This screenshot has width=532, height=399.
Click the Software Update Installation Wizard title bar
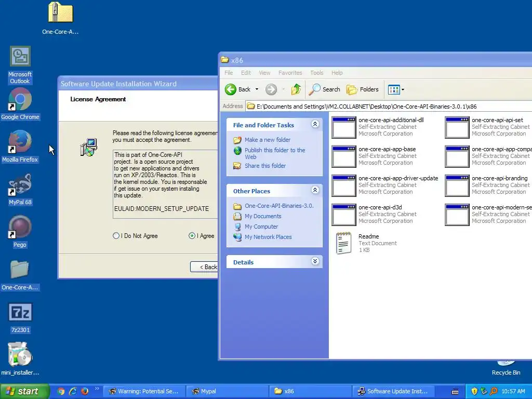(138, 84)
